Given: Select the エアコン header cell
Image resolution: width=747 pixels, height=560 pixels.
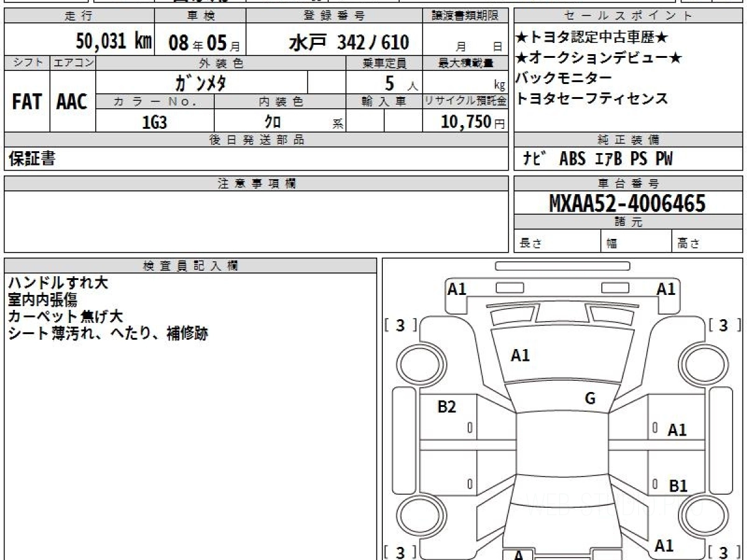Looking at the screenshot, I should (73, 63).
